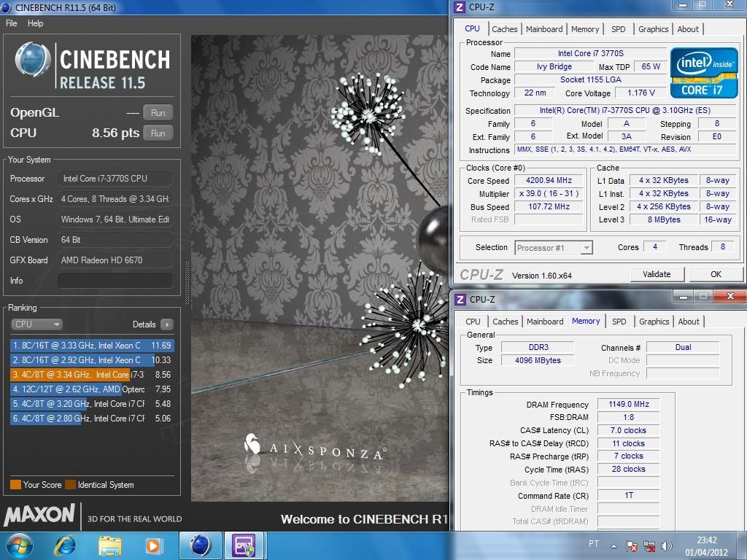The height and width of the screenshot is (560, 747).
Task: Select ranking row 6 score 5.06
Action: (92, 418)
